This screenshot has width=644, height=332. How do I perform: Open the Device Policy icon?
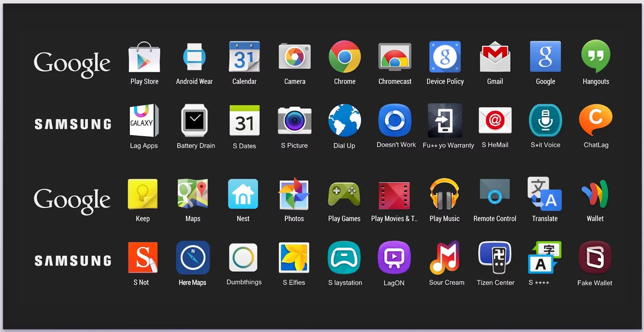pyautogui.click(x=445, y=56)
